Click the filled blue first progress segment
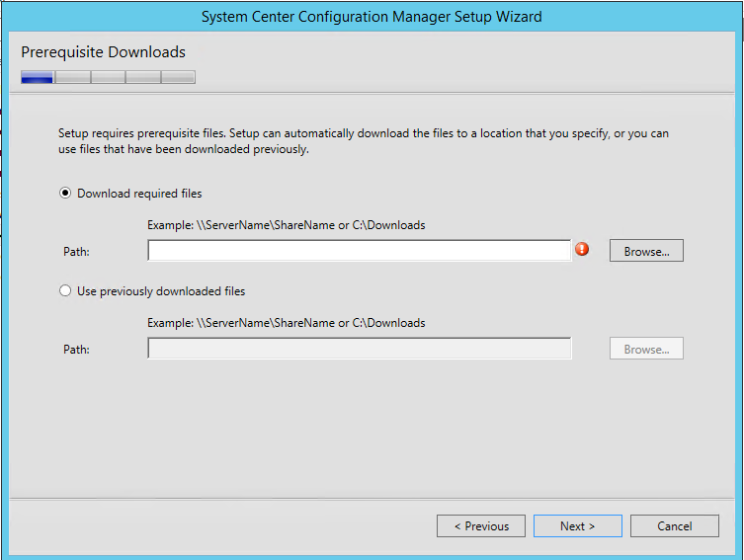The width and height of the screenshot is (744, 560). 37,77
